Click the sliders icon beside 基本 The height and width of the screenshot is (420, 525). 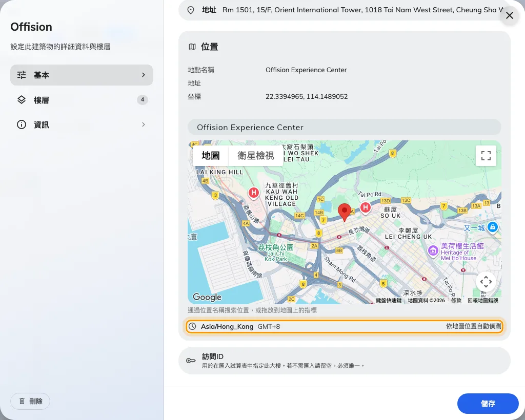click(x=22, y=75)
